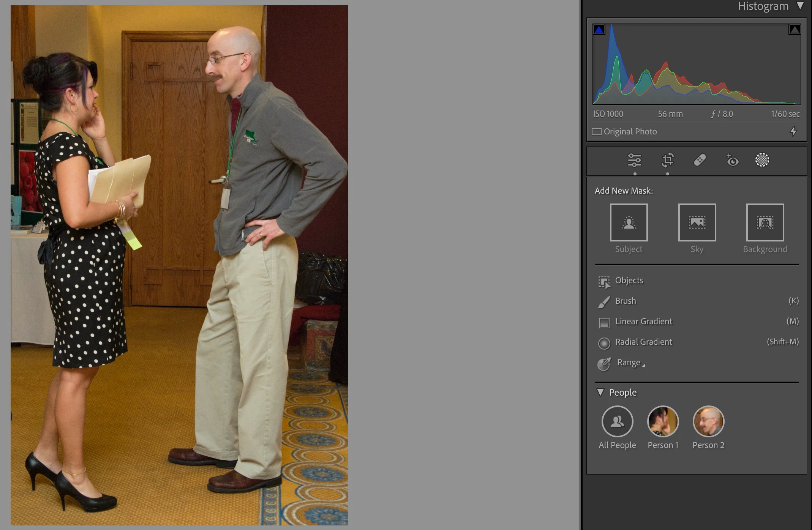The image size is (812, 530).
Task: Toggle shadow clipping indicator in histogram
Action: click(x=599, y=30)
